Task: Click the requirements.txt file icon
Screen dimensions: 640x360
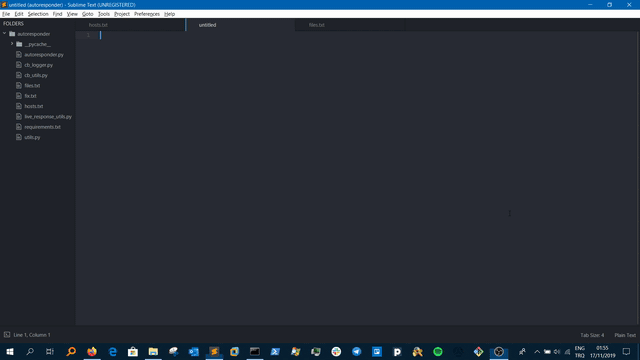Action: (19, 127)
